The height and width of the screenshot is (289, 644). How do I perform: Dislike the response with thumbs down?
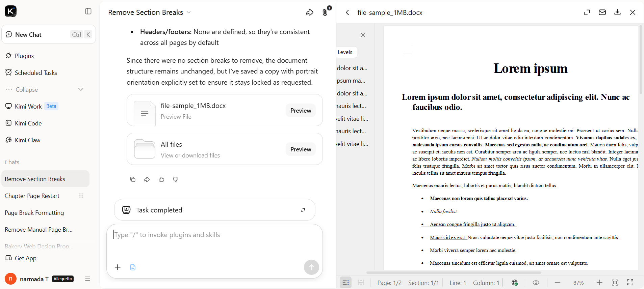pos(176,179)
